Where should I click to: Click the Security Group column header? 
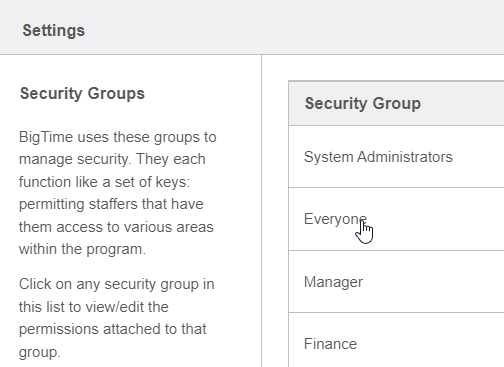tap(396, 103)
